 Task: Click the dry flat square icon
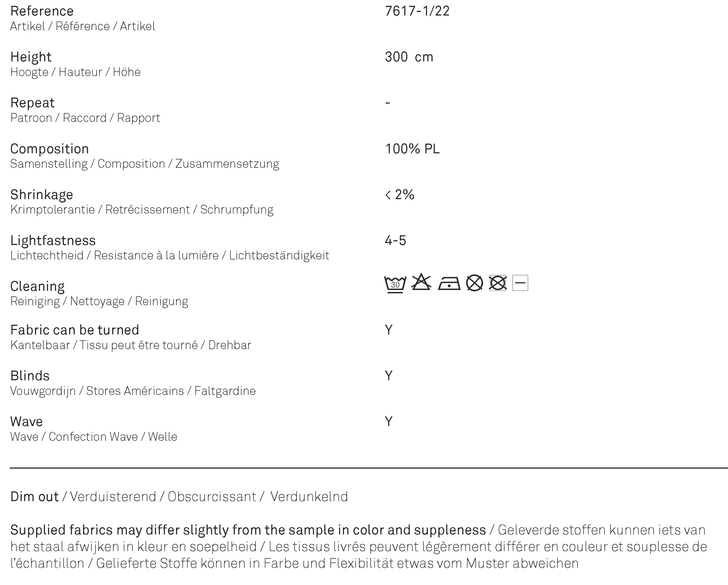[x=520, y=283]
